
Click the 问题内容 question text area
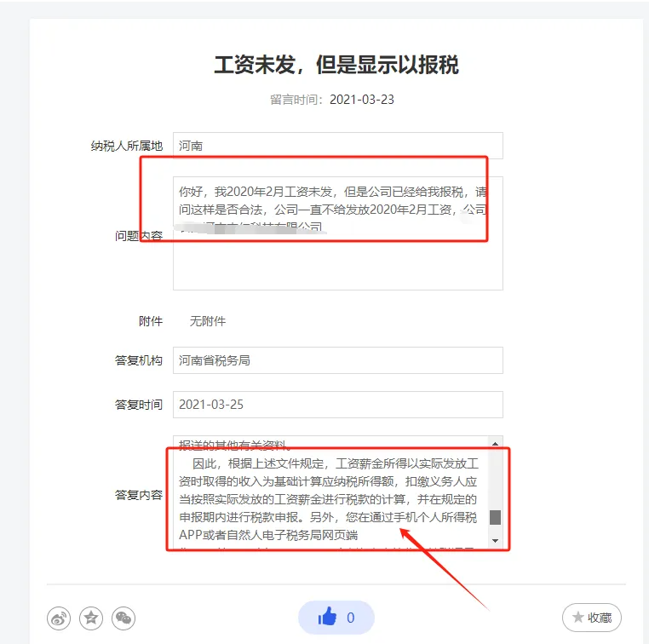[x=338, y=233]
